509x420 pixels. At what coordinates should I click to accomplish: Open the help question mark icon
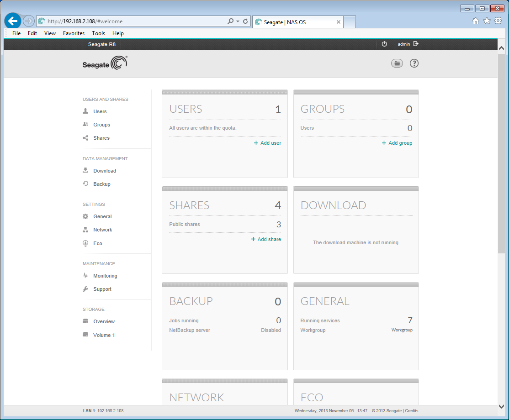click(414, 63)
